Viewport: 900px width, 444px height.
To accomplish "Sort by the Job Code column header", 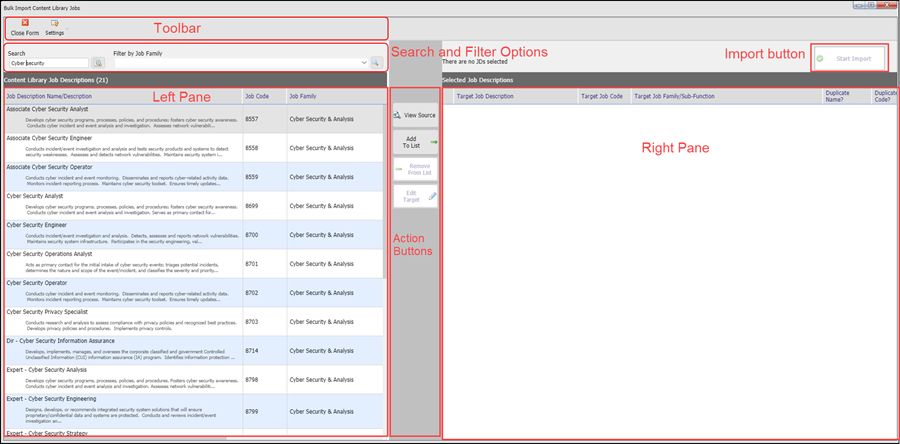I will coord(265,96).
